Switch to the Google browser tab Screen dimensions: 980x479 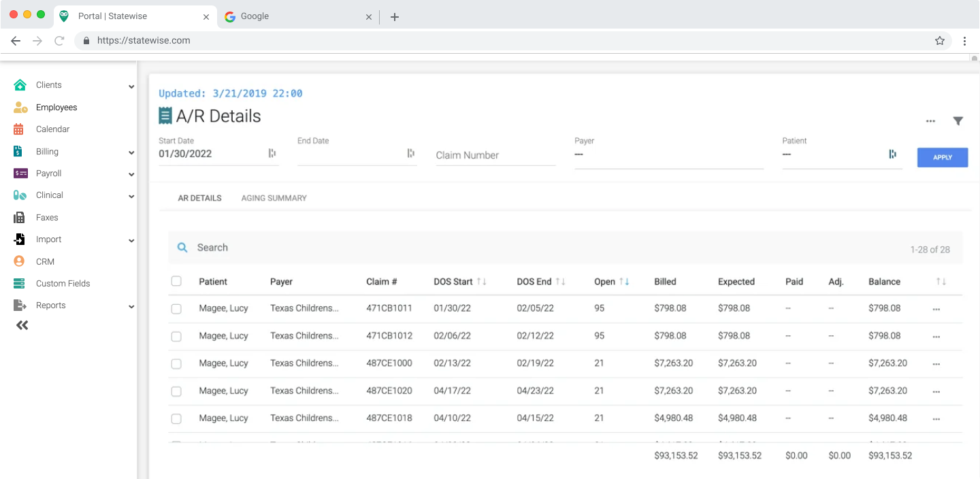tap(299, 16)
